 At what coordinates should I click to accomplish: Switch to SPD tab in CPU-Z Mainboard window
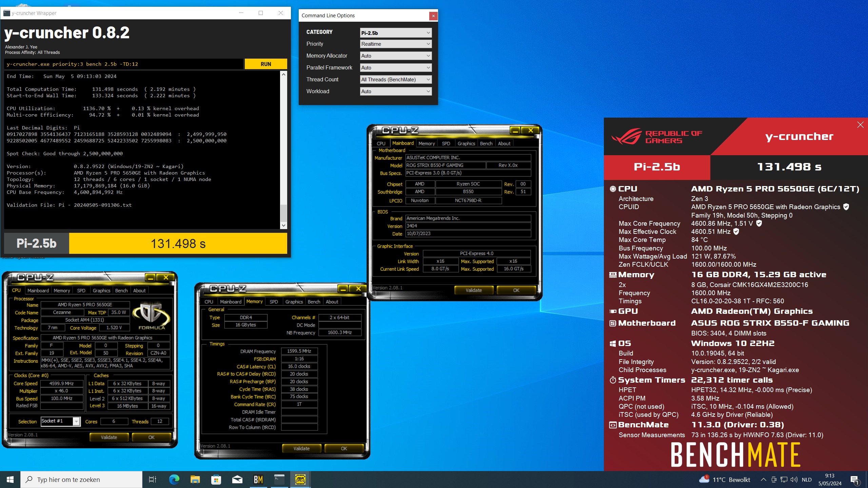coord(446,144)
